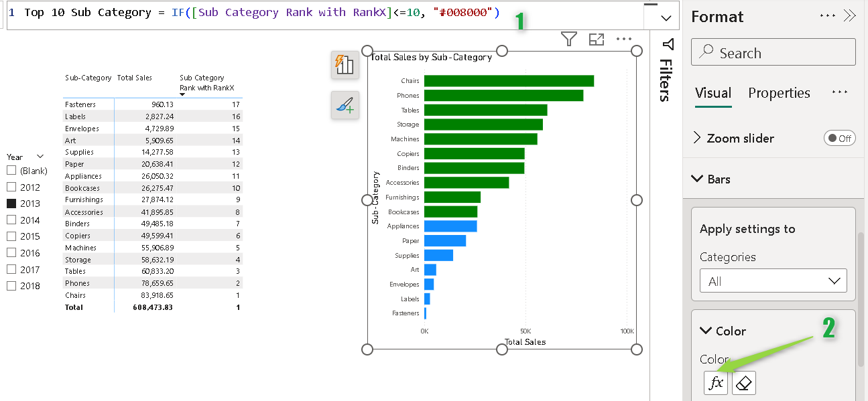The image size is (868, 401).
Task: Click the add visual elements chart icon
Action: (x=345, y=64)
